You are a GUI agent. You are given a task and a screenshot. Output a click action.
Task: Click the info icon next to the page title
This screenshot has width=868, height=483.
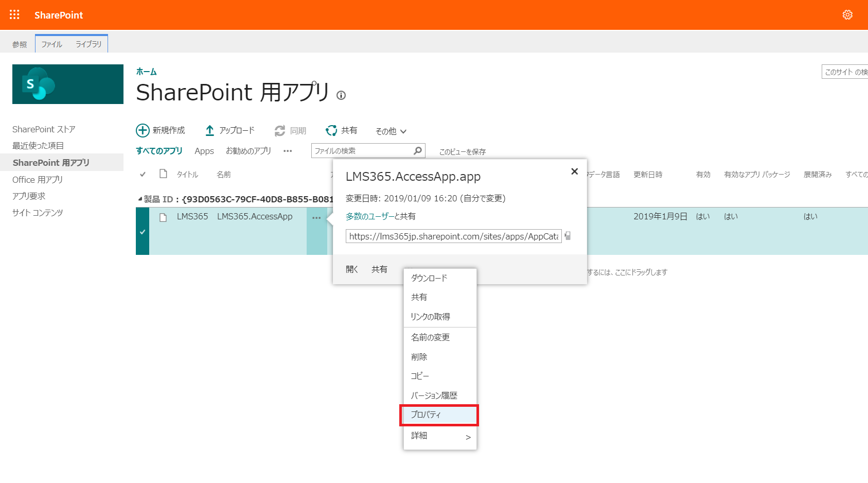coord(341,95)
